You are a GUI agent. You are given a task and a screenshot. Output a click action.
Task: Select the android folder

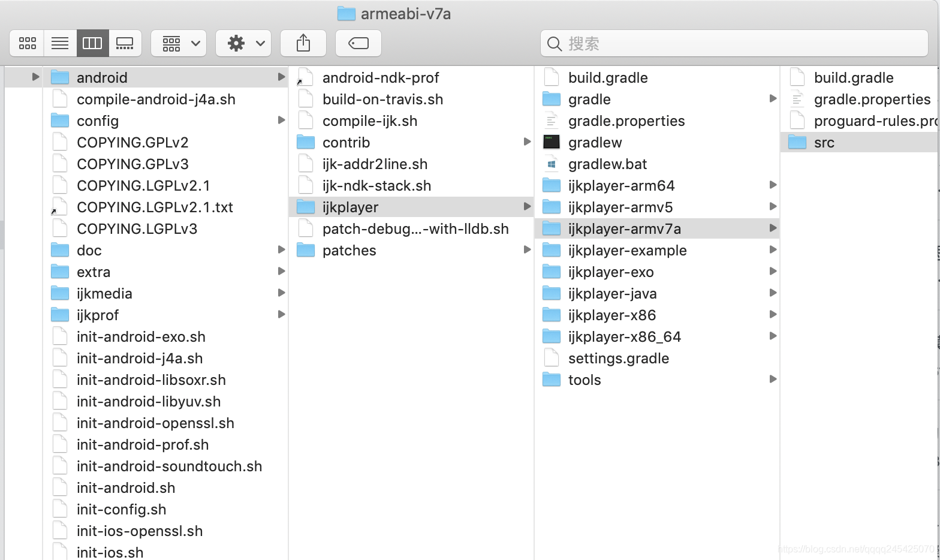click(x=165, y=77)
